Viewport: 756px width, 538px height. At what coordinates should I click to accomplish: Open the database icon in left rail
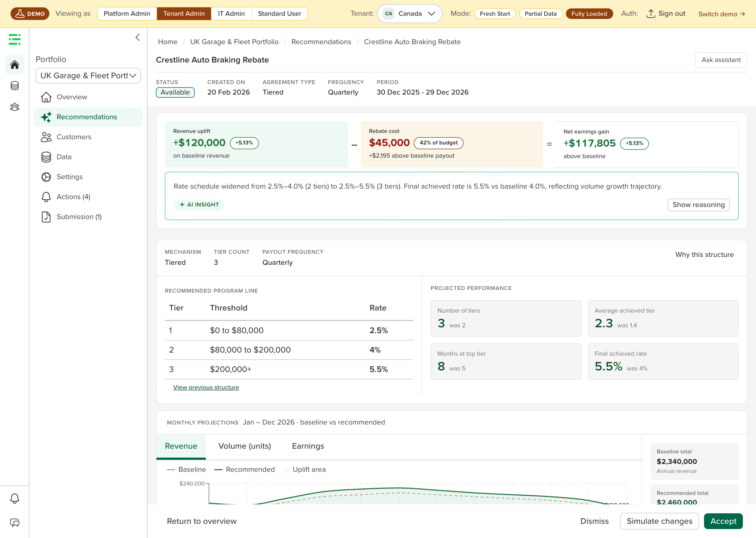(x=14, y=86)
